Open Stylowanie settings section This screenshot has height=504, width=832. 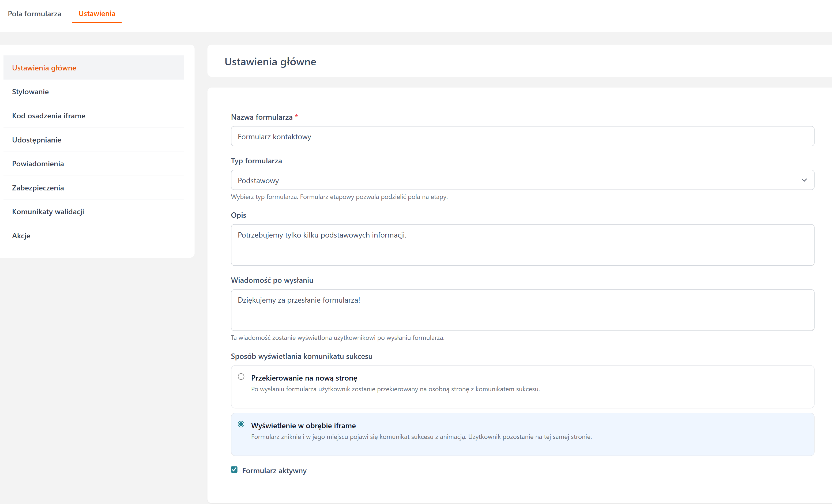[x=30, y=92]
